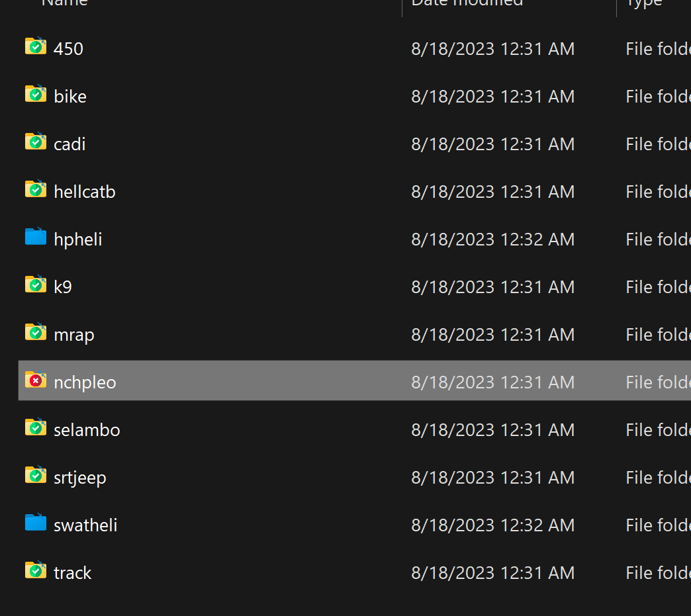Click the date modified of swatheli
The image size is (691, 616).
pyautogui.click(x=492, y=525)
